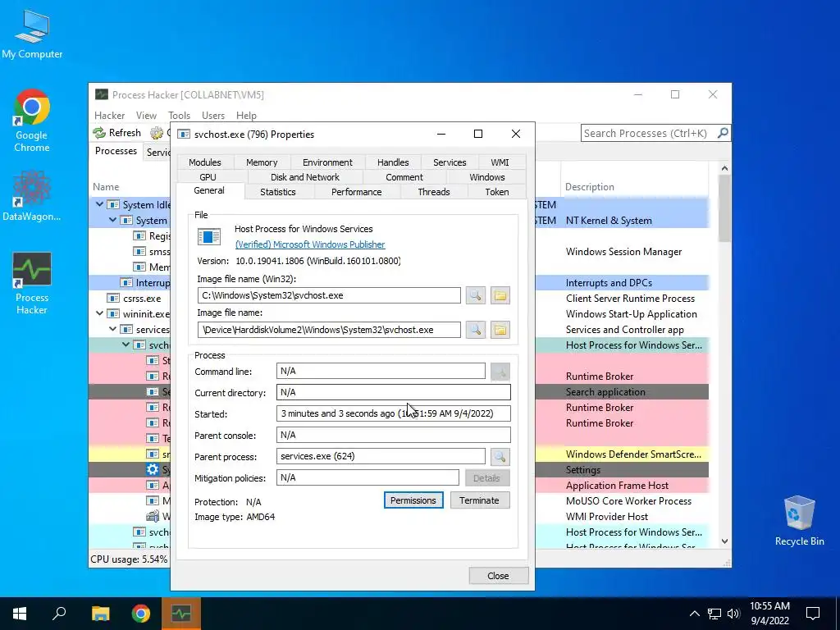Open the Token tab
The width and height of the screenshot is (840, 630).
pos(497,192)
